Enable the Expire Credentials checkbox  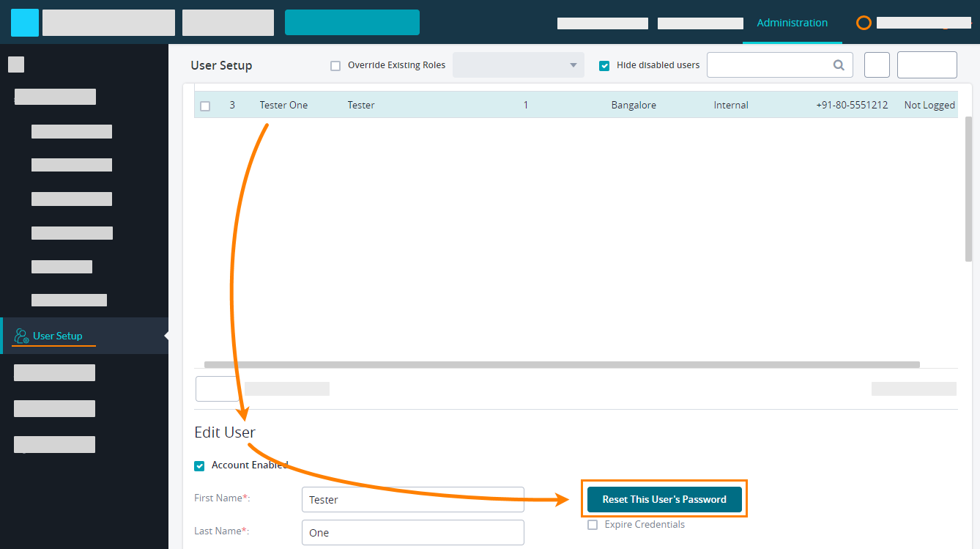593,525
